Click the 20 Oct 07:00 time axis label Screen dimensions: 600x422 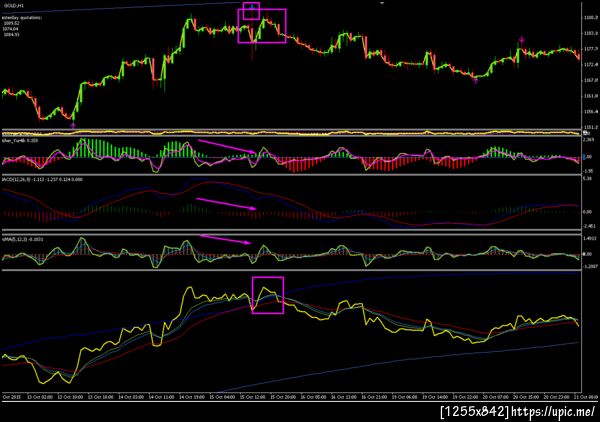pyautogui.click(x=496, y=397)
